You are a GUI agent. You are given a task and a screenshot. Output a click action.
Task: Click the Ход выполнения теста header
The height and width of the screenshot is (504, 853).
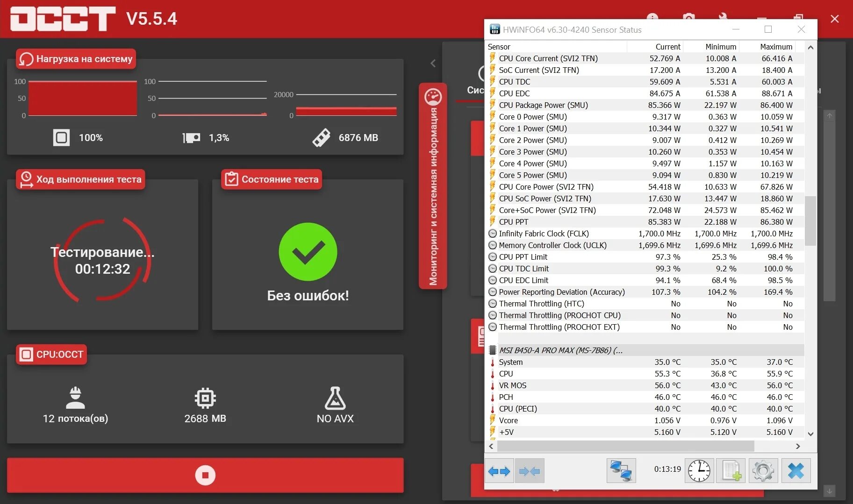click(80, 179)
